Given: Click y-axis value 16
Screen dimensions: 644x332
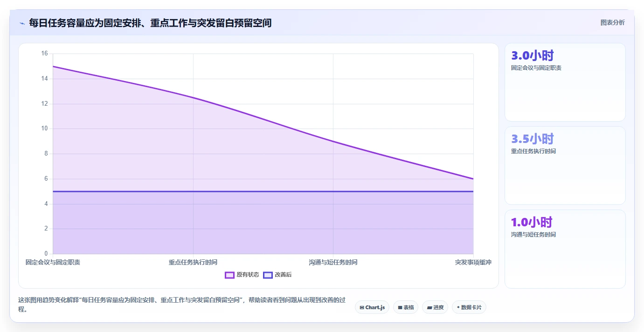Looking at the screenshot, I should [45, 54].
